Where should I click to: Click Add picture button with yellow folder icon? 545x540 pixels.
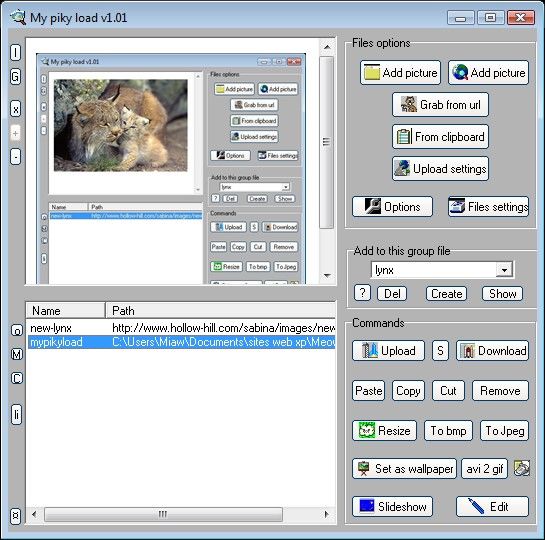(x=400, y=73)
